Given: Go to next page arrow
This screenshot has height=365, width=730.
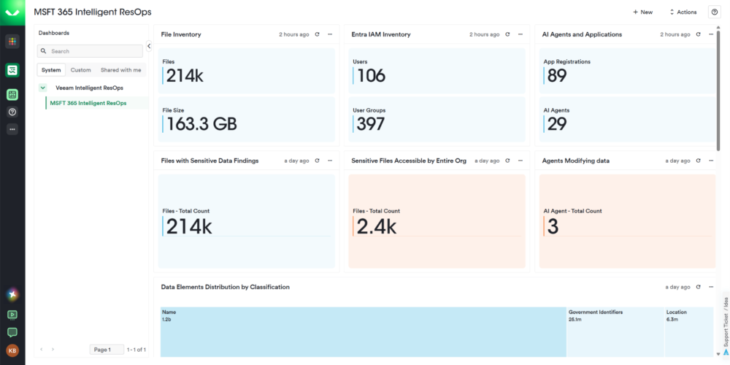Looking at the screenshot, I should click(x=53, y=349).
